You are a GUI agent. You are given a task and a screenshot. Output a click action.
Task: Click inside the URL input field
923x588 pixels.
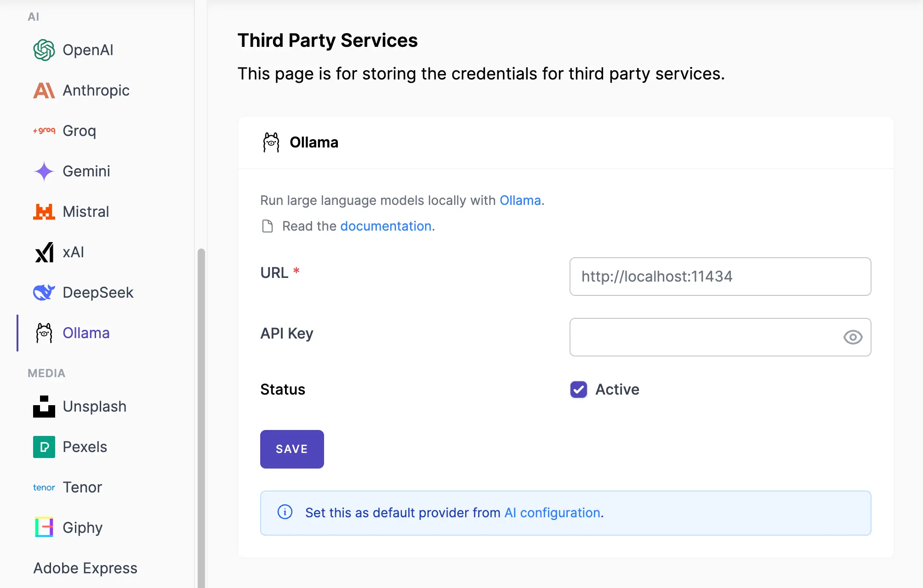point(719,277)
